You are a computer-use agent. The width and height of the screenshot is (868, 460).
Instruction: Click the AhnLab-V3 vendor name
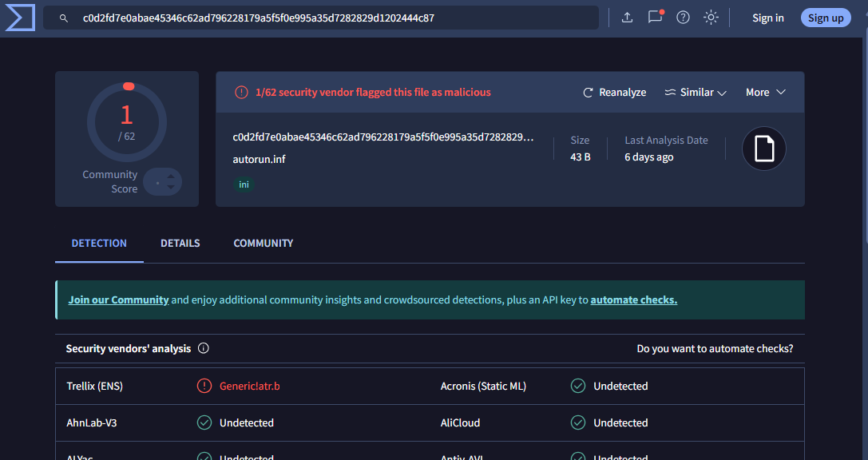pyautogui.click(x=91, y=423)
